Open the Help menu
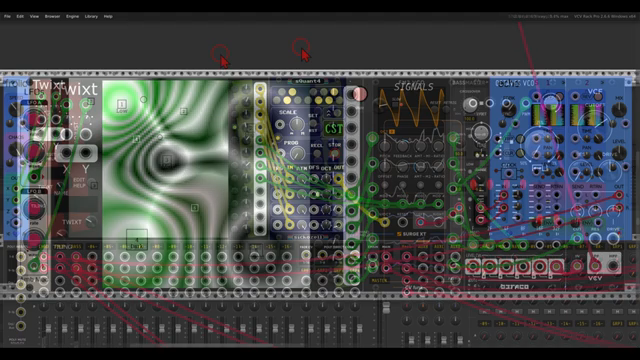Screen dimensions: 640x360 108,16
